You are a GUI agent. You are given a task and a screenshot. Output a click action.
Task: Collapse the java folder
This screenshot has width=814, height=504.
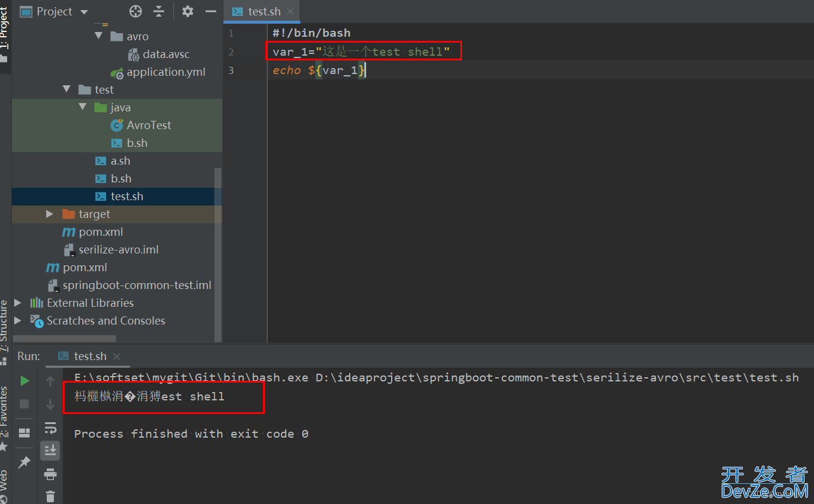click(82, 107)
